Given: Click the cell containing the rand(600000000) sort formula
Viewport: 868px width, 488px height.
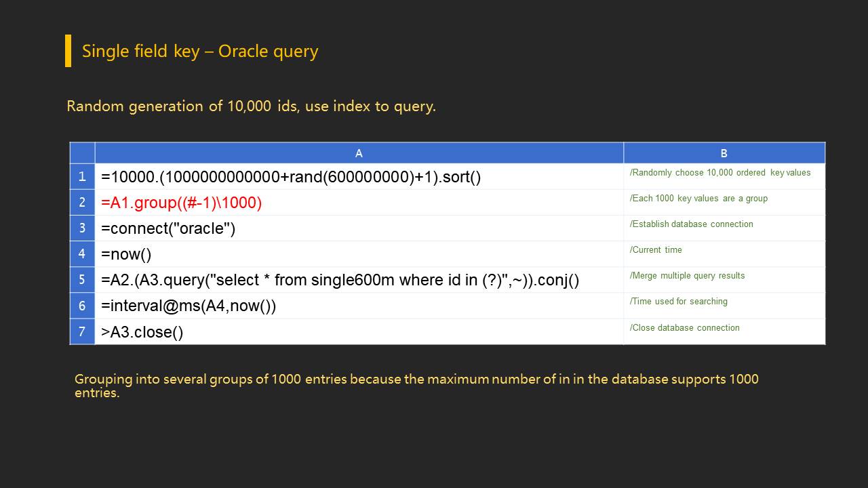Looking at the screenshot, I should pos(291,178).
